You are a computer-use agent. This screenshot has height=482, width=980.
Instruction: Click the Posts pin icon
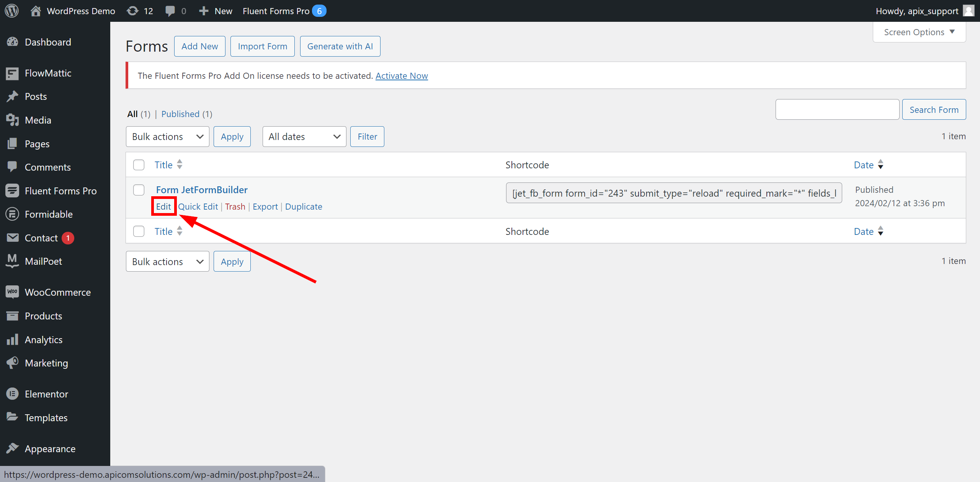click(12, 96)
